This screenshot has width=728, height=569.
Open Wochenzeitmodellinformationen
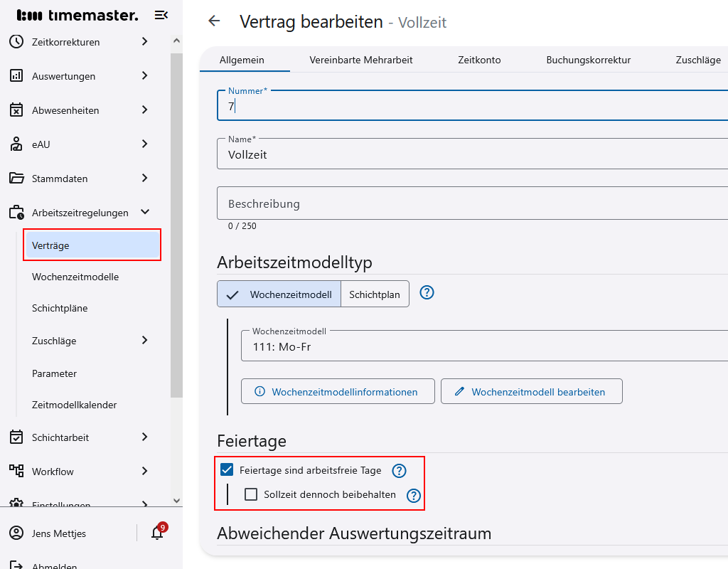[337, 390]
